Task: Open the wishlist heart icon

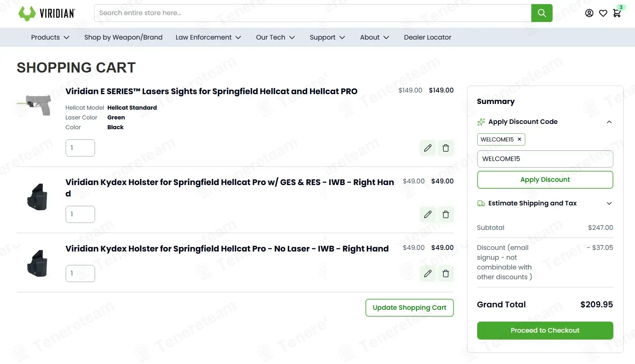Action: (x=603, y=13)
